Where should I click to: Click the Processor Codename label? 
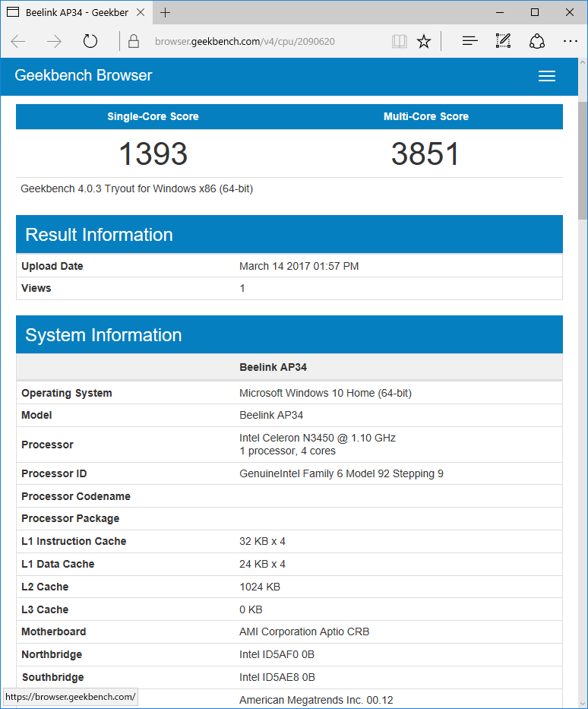(x=76, y=496)
